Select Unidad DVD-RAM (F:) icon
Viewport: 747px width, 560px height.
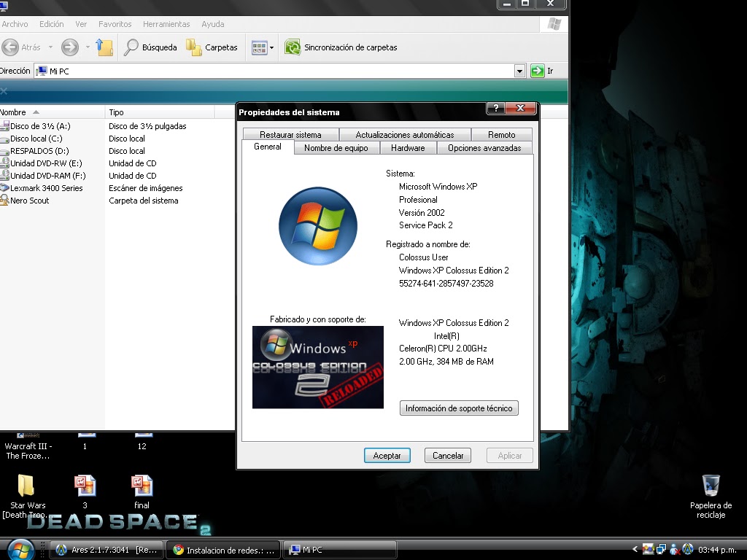[5, 175]
